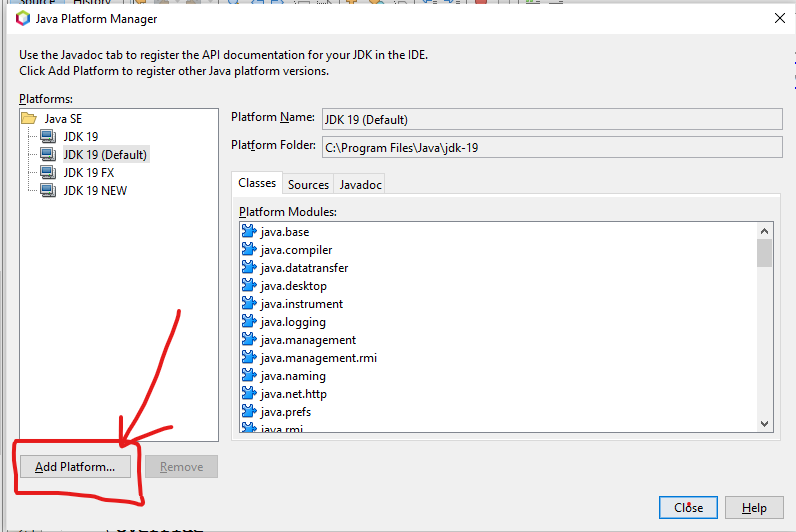This screenshot has height=532, width=796.
Task: Select JDK 19 (Default) platform
Action: (105, 154)
